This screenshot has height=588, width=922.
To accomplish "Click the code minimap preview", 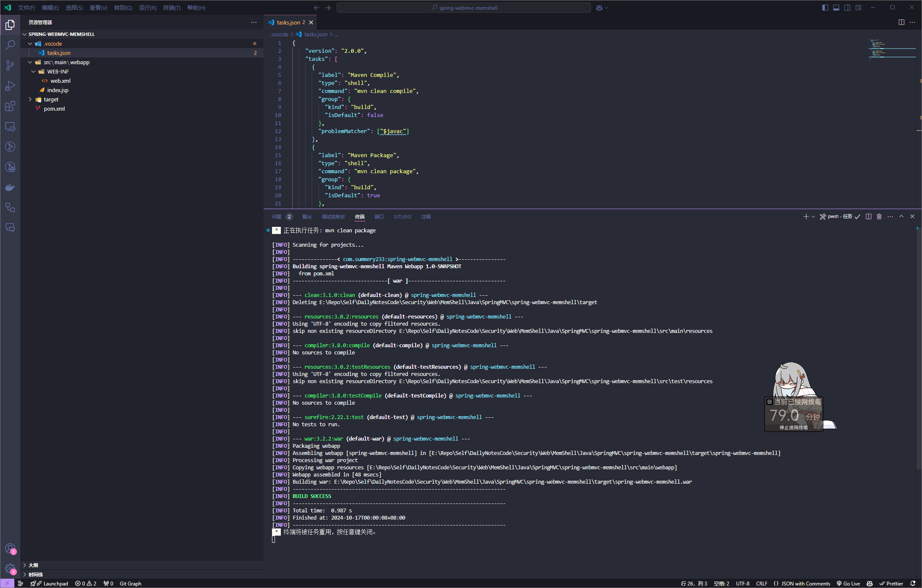I will click(x=892, y=50).
